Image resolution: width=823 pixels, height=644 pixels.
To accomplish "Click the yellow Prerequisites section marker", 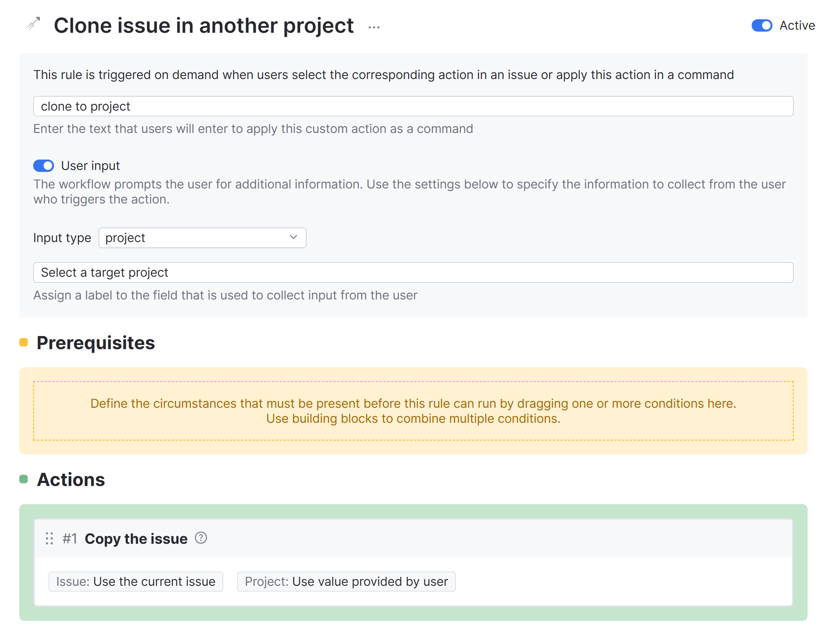I will (24, 342).
